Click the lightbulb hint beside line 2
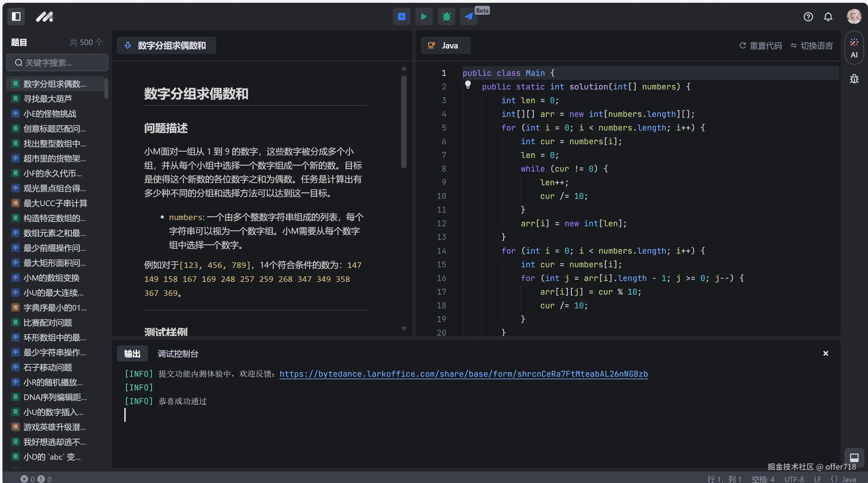868x483 pixels. tap(468, 85)
